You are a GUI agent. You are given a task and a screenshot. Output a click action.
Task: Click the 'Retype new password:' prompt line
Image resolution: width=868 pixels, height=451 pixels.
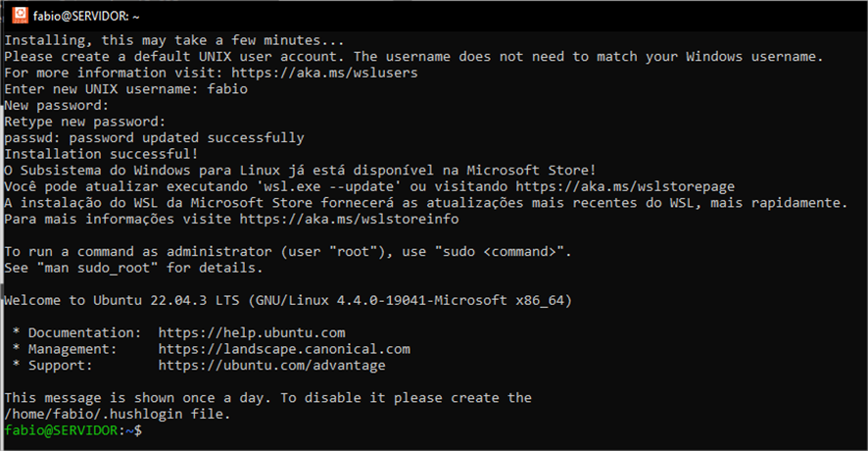pyautogui.click(x=85, y=122)
